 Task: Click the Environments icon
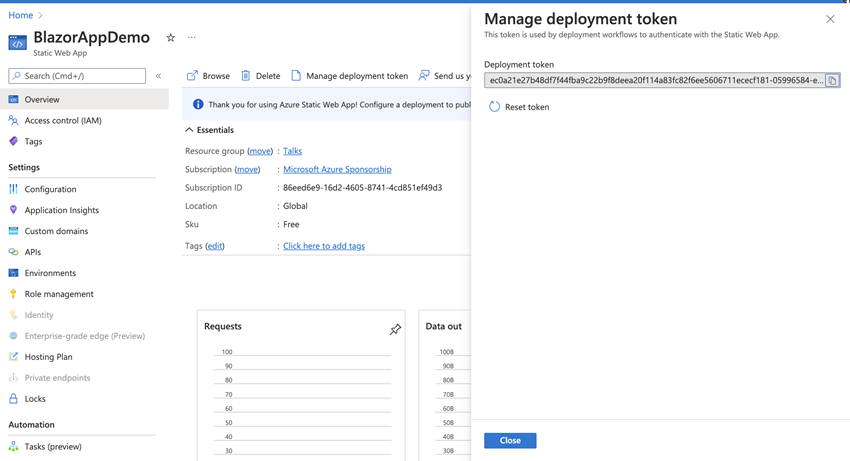point(14,273)
